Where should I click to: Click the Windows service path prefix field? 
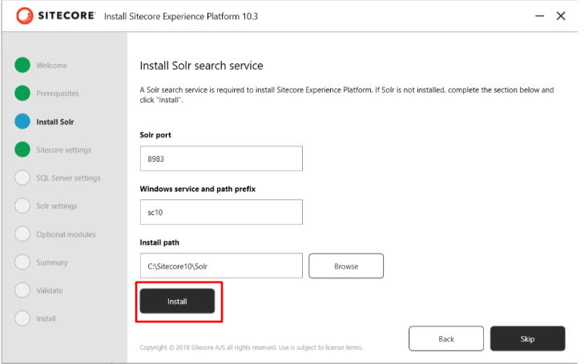[220, 212]
